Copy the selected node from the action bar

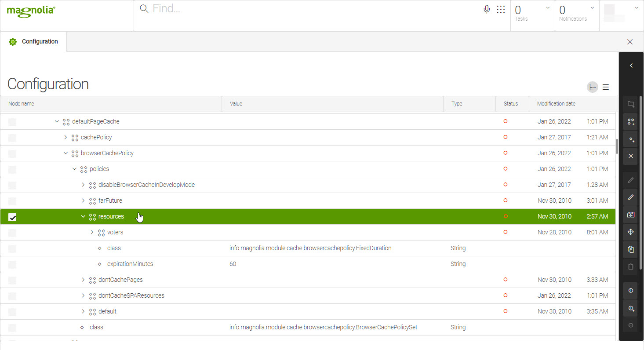(x=631, y=249)
